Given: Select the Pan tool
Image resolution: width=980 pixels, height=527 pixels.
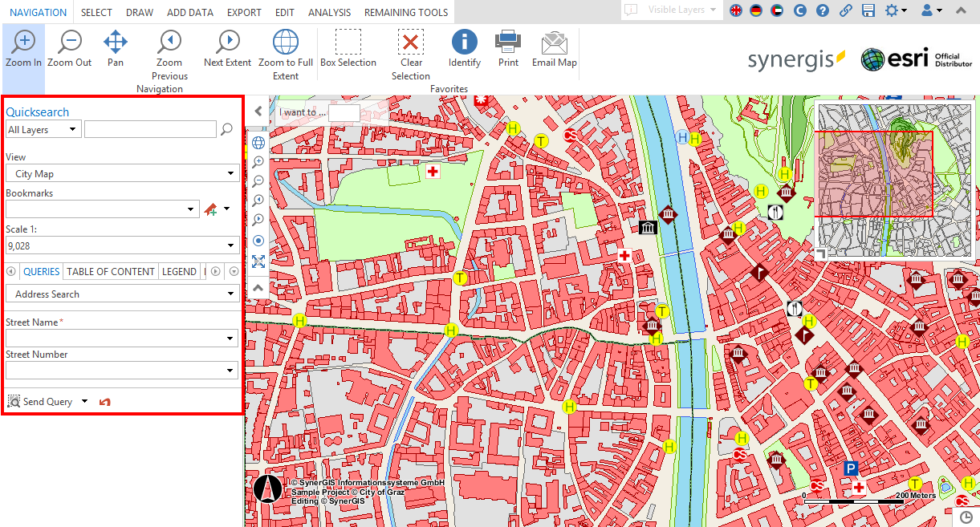Looking at the screenshot, I should (x=115, y=50).
